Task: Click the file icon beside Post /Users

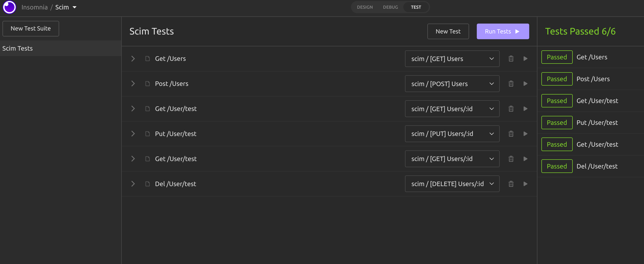Action: [x=148, y=84]
